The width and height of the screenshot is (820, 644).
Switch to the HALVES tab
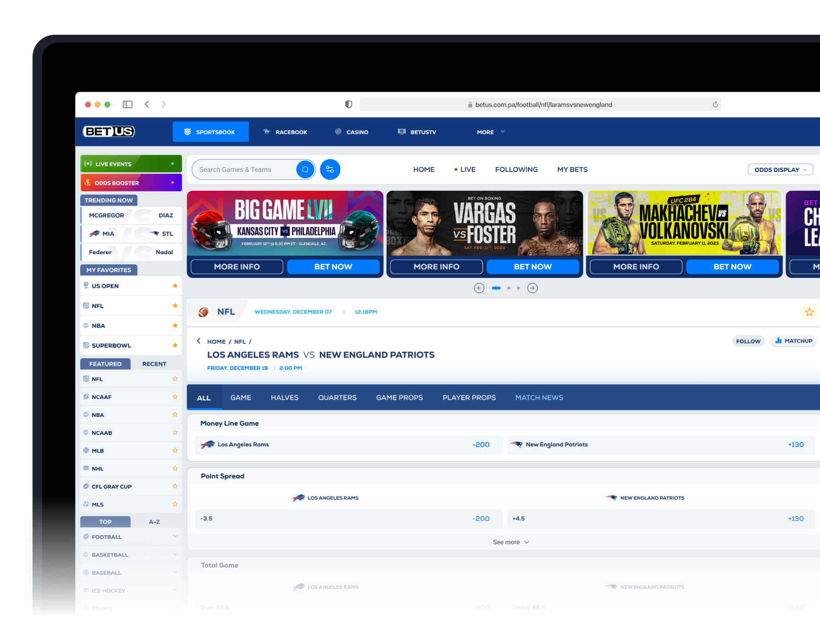point(285,397)
